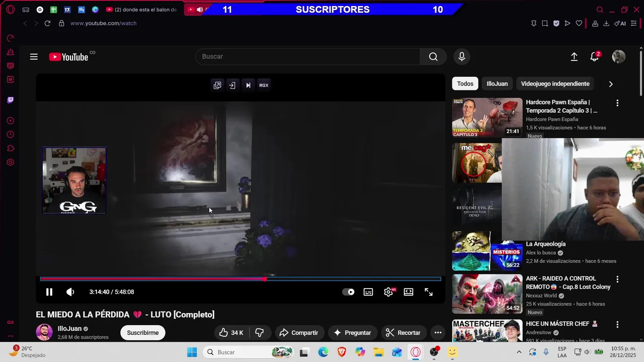Screen dimensions: 644x362
Task: Open options menu for ARK Raideo video
Action: 617,279
